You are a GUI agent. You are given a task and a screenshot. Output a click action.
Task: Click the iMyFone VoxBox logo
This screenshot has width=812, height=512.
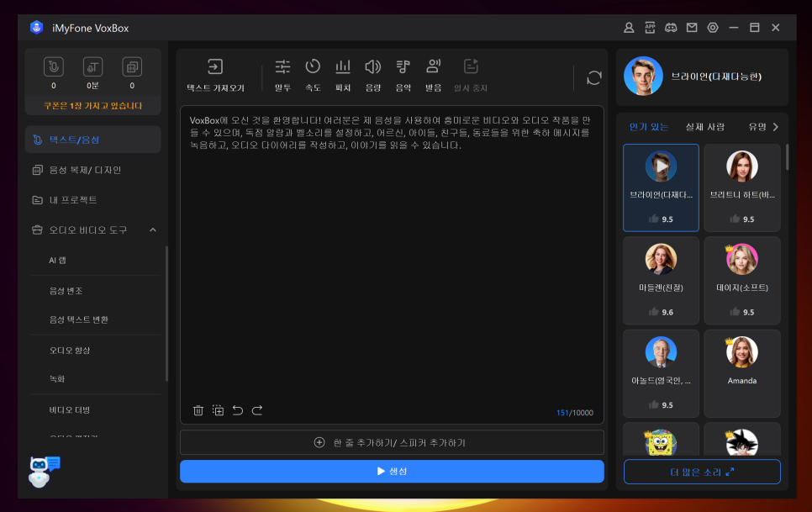36,28
